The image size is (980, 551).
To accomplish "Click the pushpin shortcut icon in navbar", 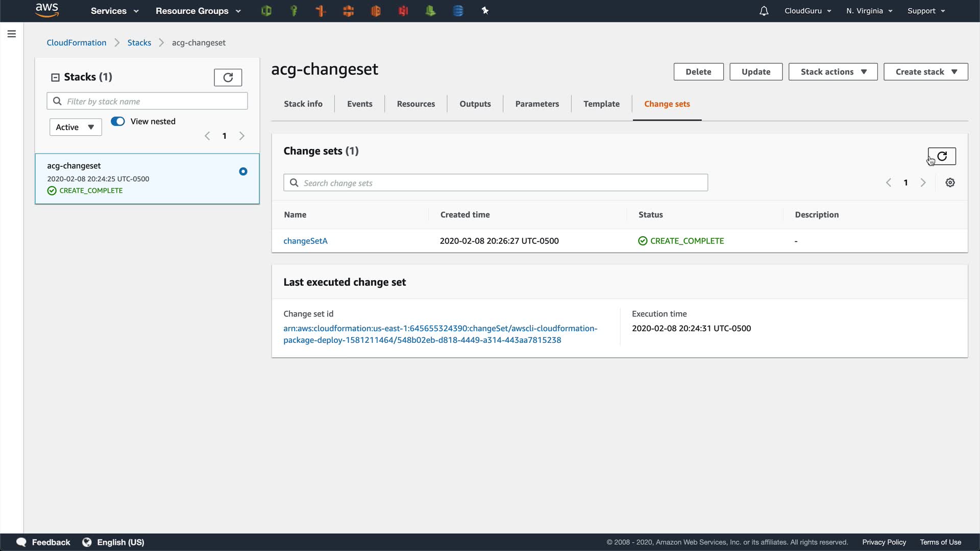I will 485,11.
